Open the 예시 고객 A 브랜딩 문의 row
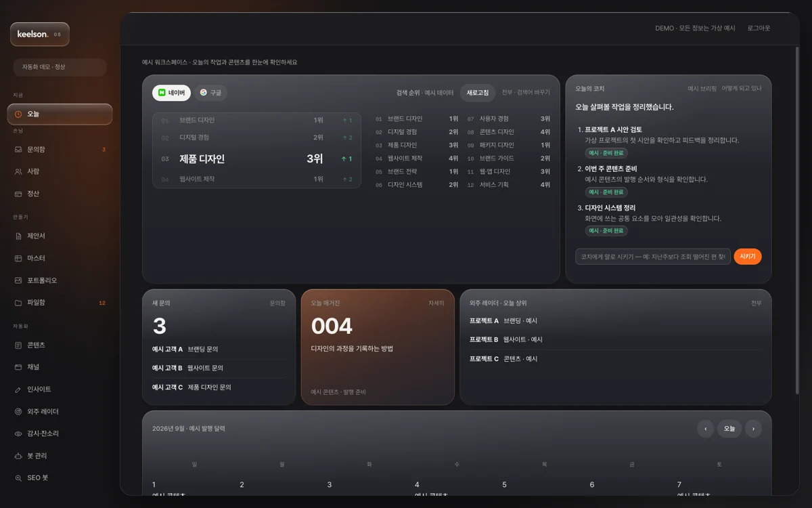Screen dimensions: 812x508 tap(219, 350)
